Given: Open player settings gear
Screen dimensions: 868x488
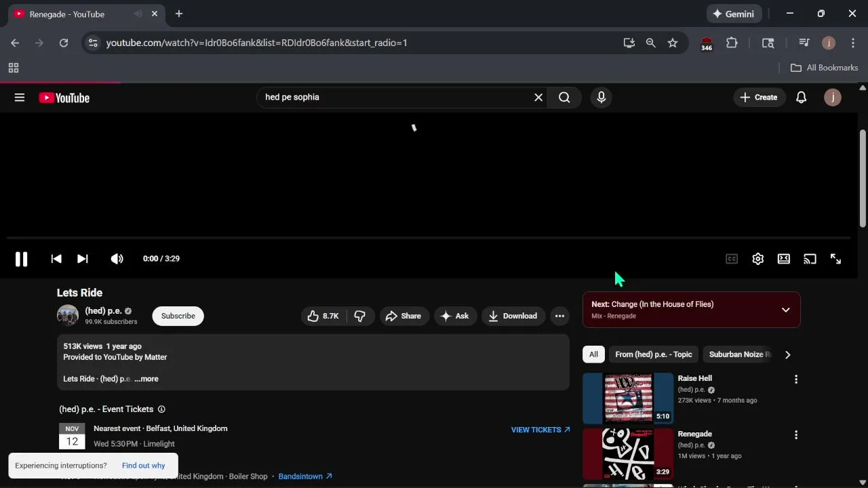Looking at the screenshot, I should click(758, 259).
